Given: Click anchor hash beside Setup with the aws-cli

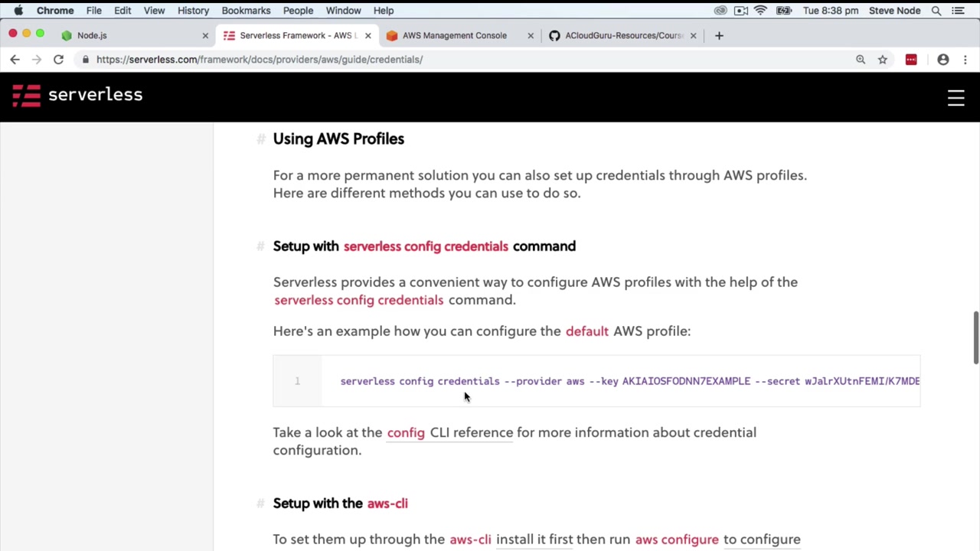Looking at the screenshot, I should coord(261,504).
